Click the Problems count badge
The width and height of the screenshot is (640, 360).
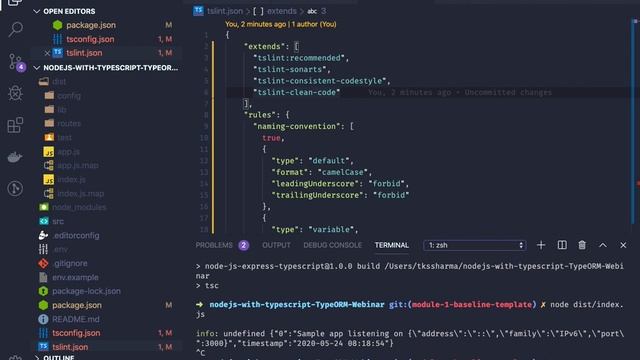pyautogui.click(x=244, y=245)
